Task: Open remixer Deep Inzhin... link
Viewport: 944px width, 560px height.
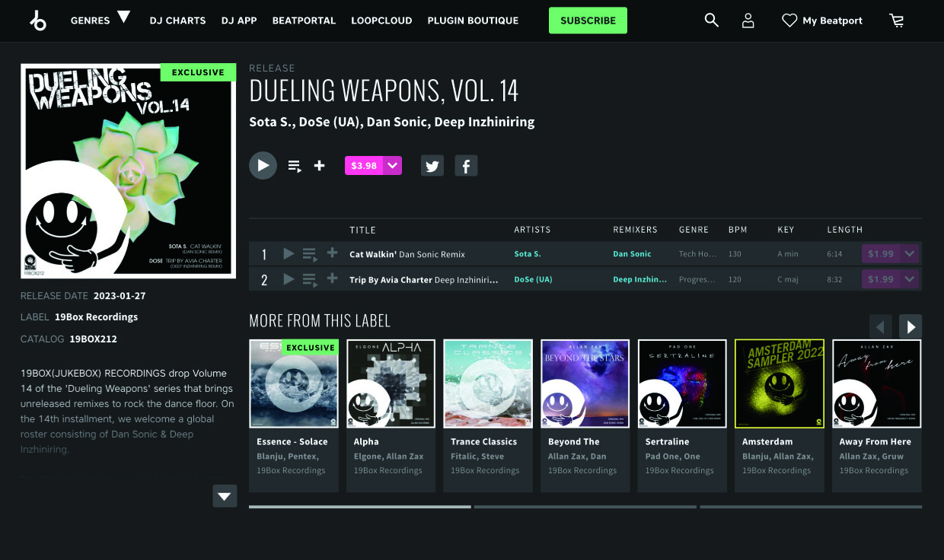Action: 639,280
